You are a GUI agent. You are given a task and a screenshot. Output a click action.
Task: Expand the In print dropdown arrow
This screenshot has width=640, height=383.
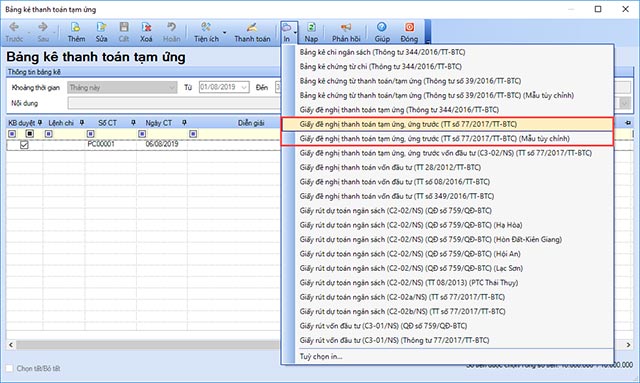(x=295, y=32)
